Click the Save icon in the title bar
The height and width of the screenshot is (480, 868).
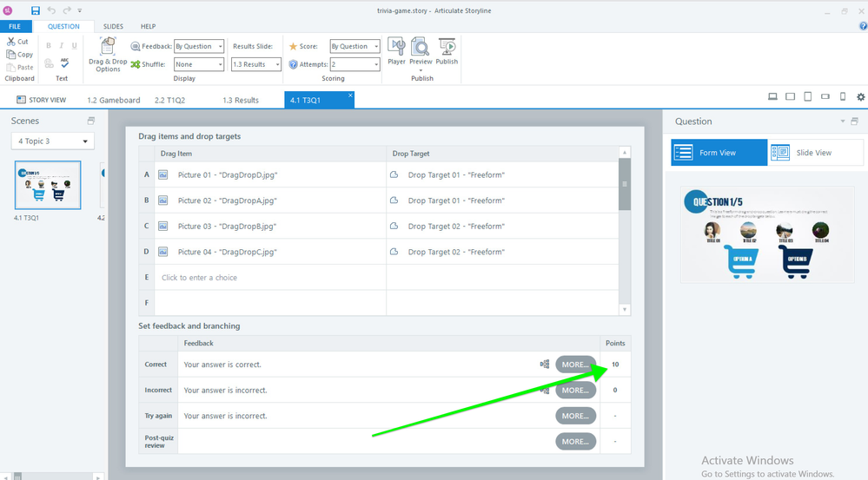36,10
